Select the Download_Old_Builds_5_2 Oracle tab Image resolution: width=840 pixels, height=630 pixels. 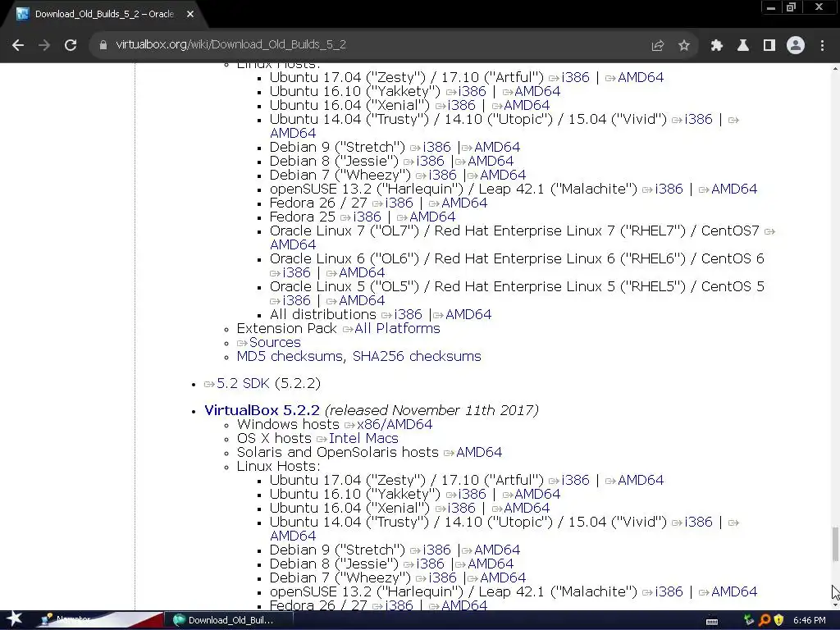point(104,14)
